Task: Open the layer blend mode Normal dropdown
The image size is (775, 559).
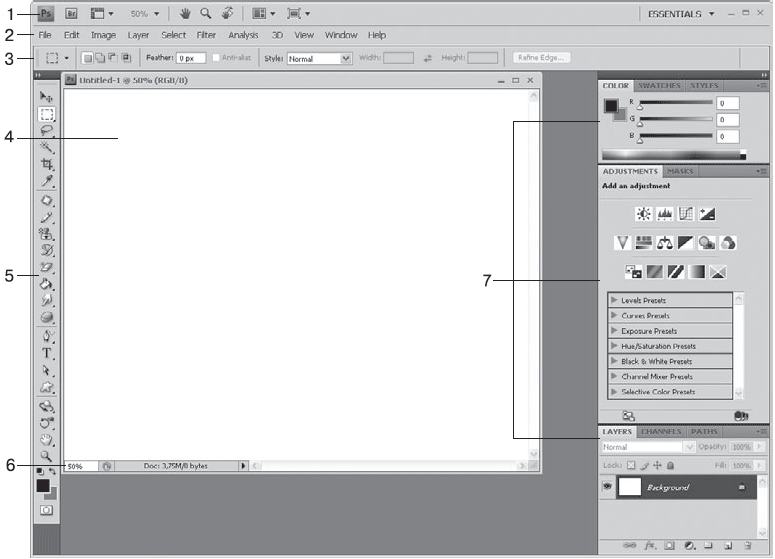Action: 646,447
